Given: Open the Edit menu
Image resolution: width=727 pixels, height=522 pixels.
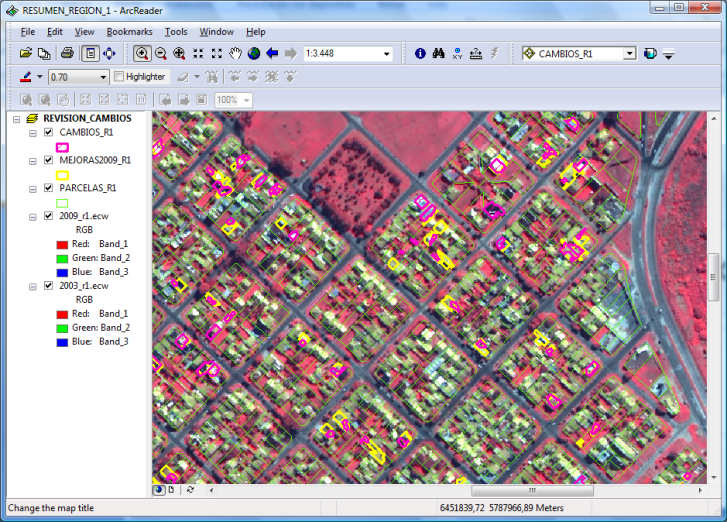Looking at the screenshot, I should coord(55,32).
